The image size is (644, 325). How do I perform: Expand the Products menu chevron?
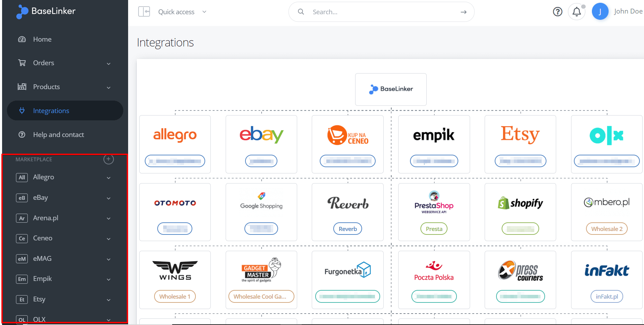109,87
